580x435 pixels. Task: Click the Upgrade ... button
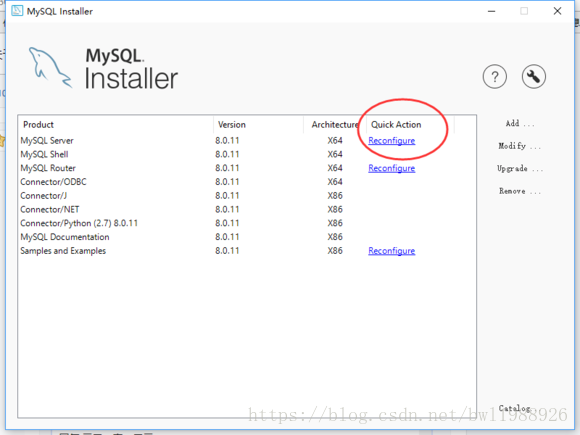click(x=520, y=169)
